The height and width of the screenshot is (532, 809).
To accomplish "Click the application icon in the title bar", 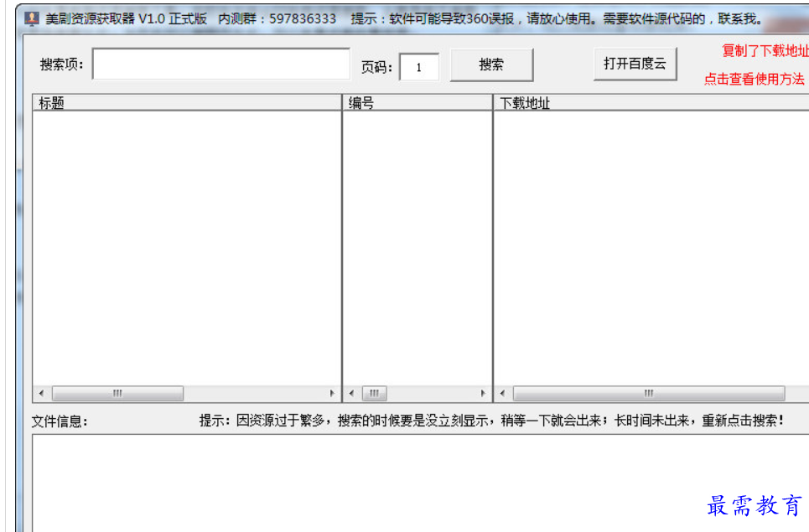I will coord(32,18).
